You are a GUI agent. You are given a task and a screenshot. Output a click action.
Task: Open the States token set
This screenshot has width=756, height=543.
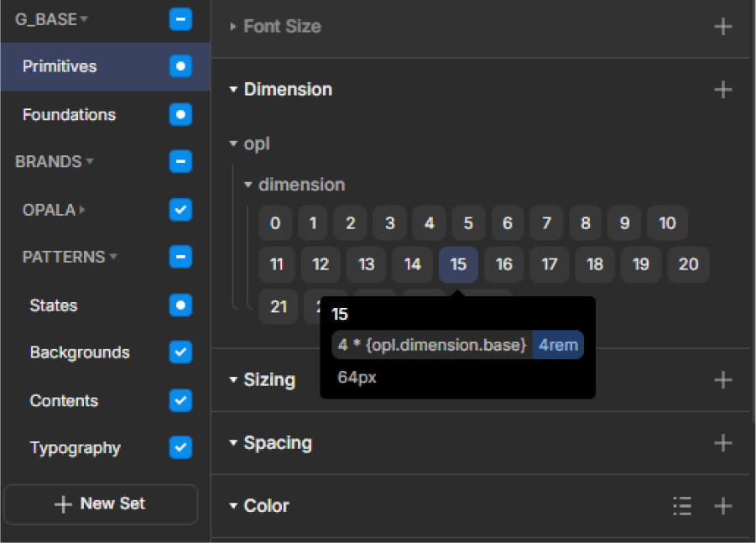pos(54,305)
